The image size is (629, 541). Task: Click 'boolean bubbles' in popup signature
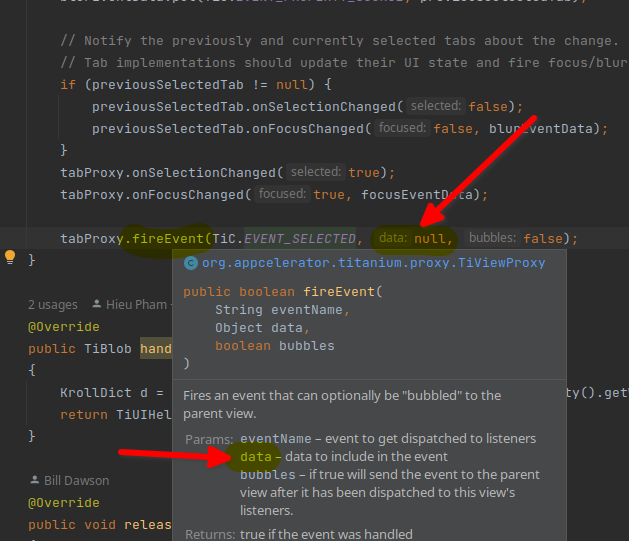[275, 346]
